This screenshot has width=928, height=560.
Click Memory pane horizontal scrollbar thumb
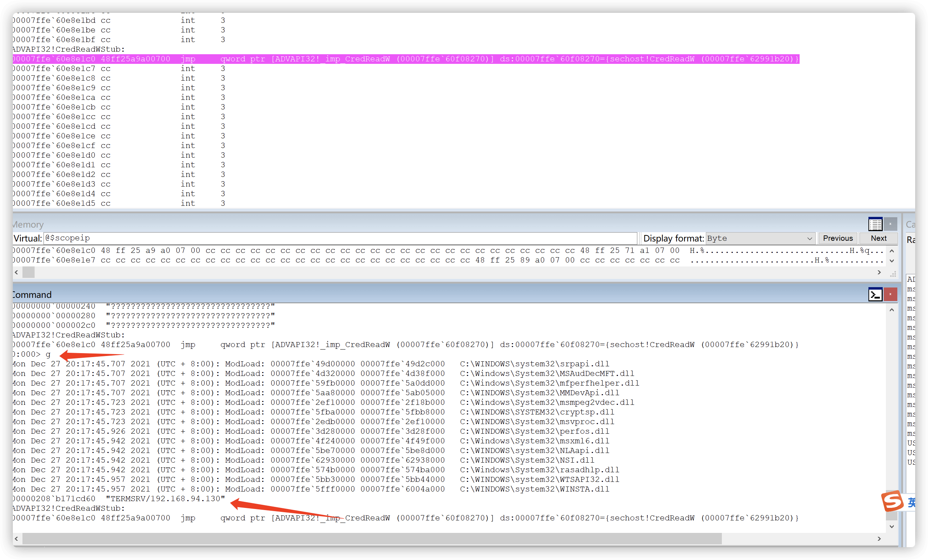tap(29, 272)
